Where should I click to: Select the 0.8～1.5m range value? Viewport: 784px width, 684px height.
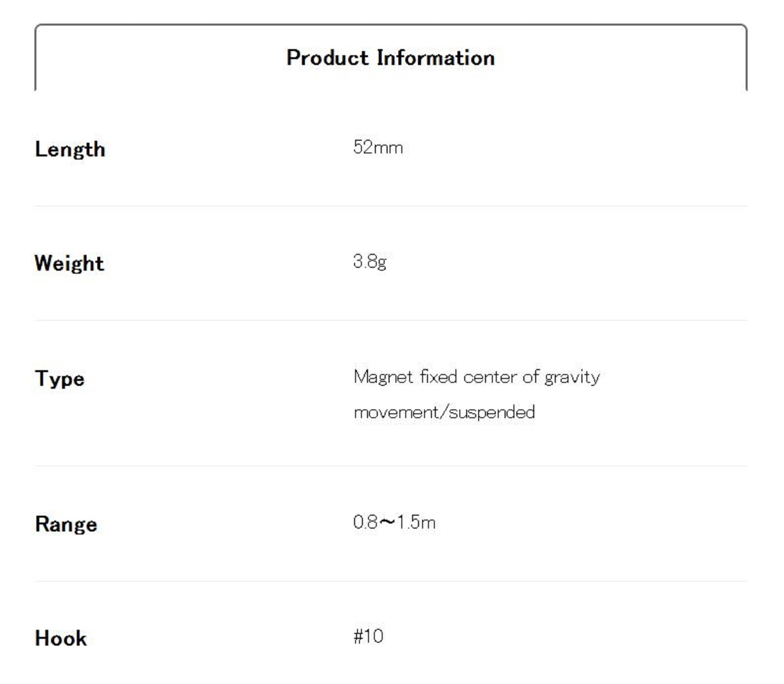[x=394, y=522]
